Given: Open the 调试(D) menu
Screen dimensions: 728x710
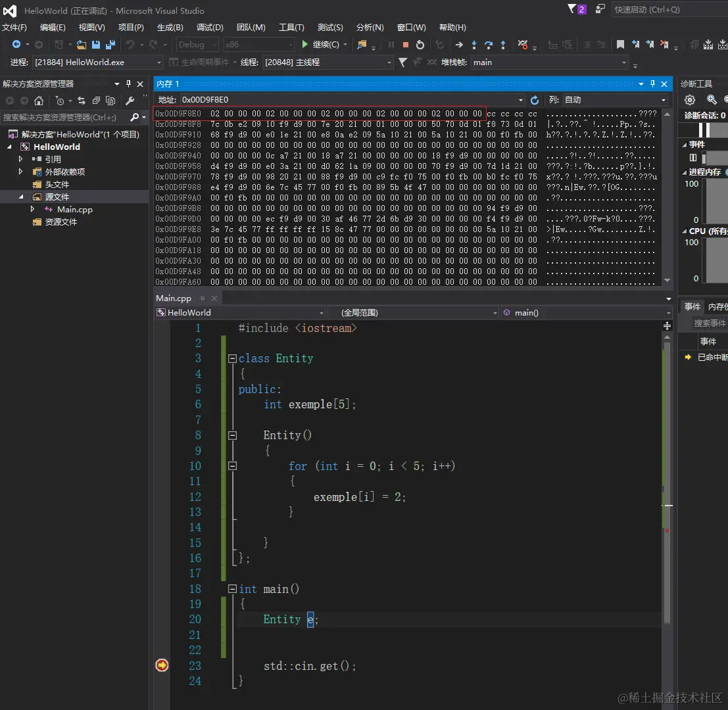Looking at the screenshot, I should point(210,28).
